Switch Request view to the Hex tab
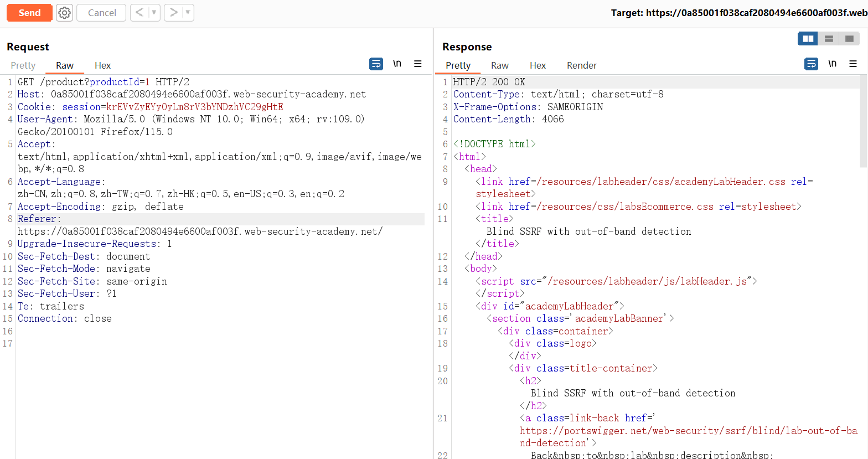The height and width of the screenshot is (459, 868). click(x=102, y=65)
